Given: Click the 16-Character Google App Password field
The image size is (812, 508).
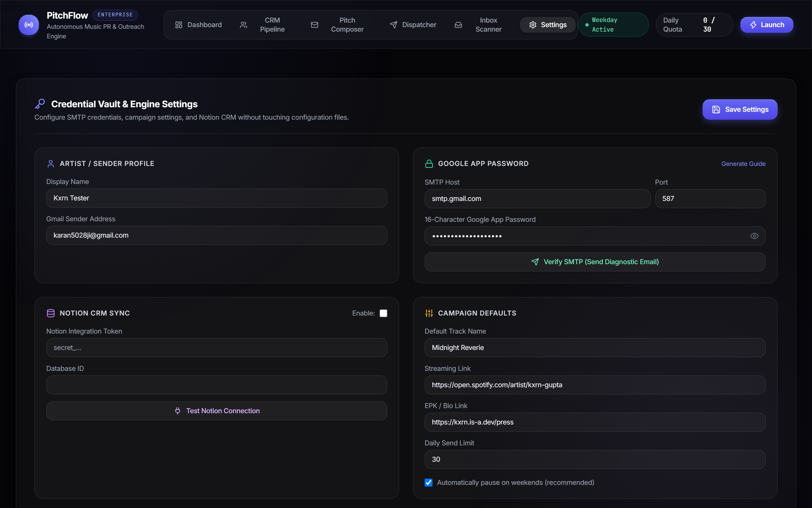Looking at the screenshot, I should click(595, 236).
